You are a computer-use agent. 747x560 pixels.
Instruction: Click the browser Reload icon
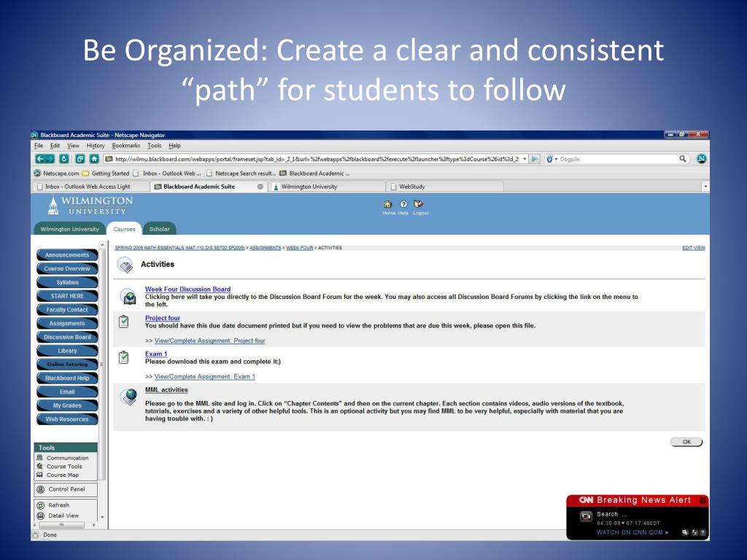(x=64, y=159)
